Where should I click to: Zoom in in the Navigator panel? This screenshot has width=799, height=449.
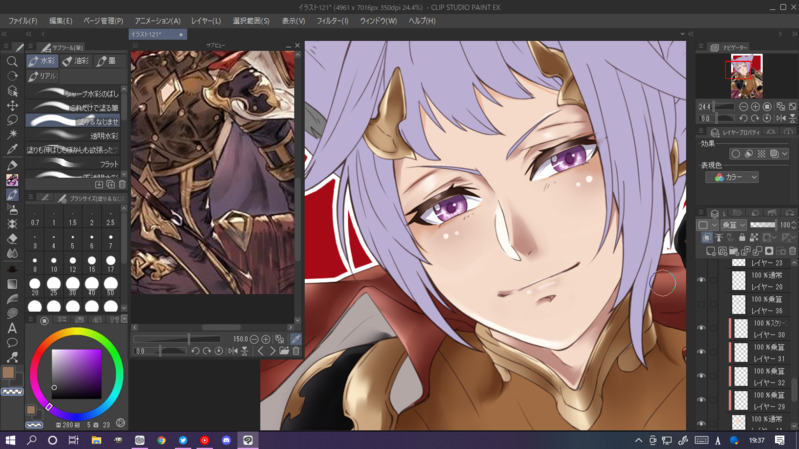click(755, 107)
